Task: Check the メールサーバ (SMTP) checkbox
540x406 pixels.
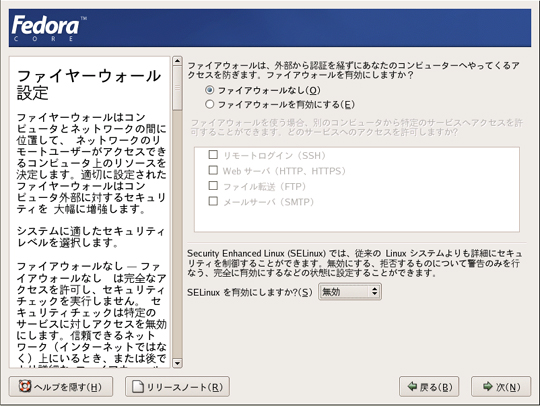Action: 213,201
